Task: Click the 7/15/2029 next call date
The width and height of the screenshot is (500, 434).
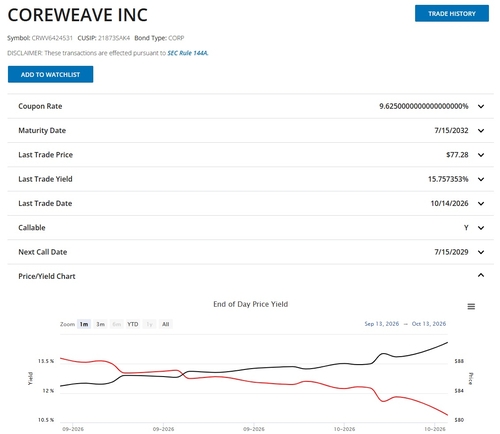Action: tap(451, 252)
